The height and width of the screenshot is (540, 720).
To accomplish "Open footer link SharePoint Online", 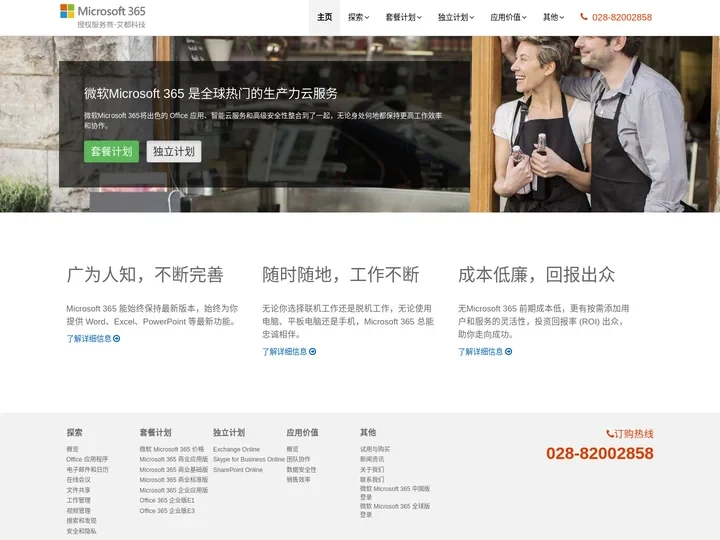I will (x=238, y=469).
